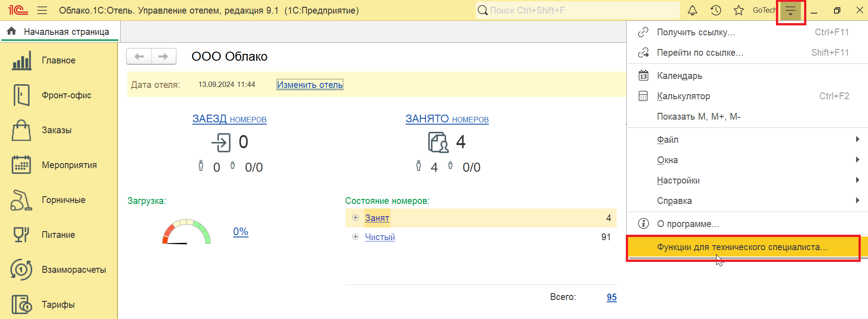Click the calendar icon in menu

click(643, 76)
